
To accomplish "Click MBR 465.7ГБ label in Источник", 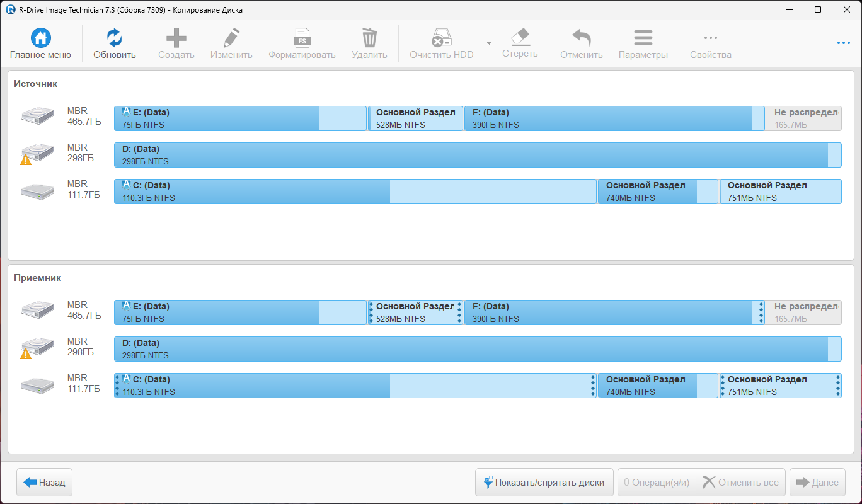I will [x=84, y=117].
